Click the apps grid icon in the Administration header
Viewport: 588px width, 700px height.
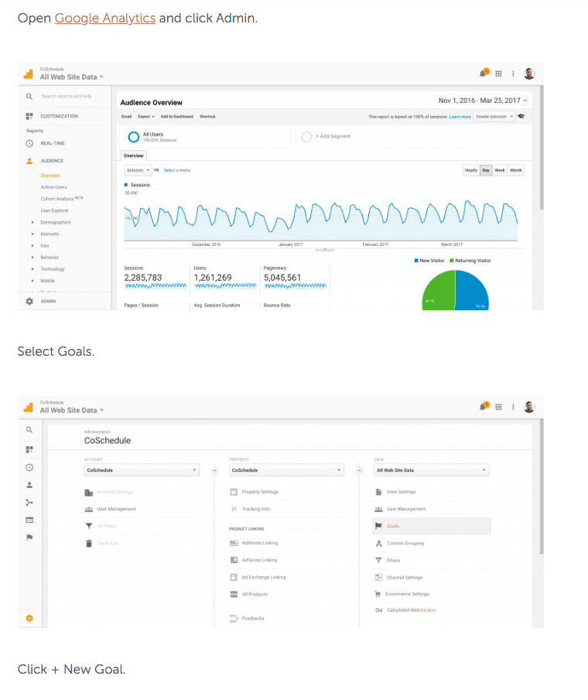(x=498, y=407)
